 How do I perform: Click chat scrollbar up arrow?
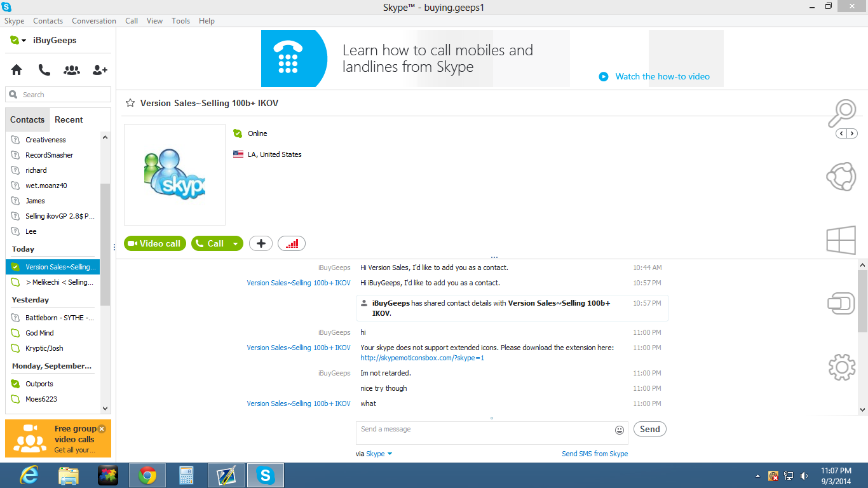862,265
